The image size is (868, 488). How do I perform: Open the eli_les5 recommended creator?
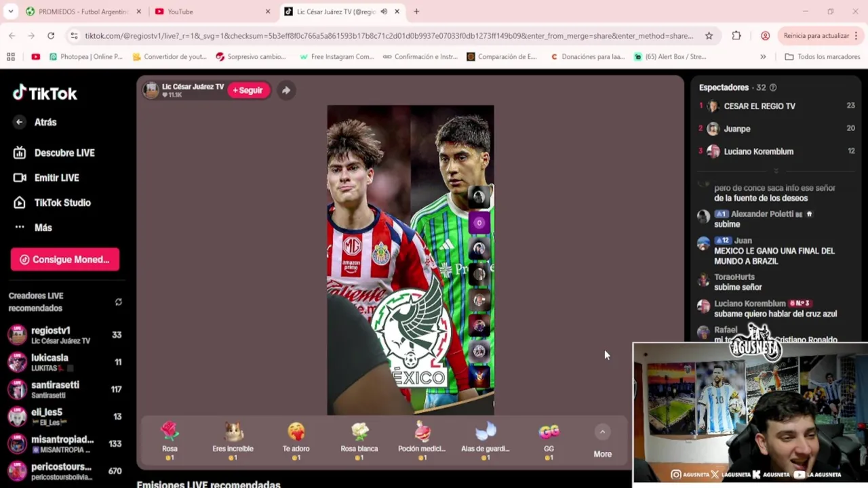(64, 416)
